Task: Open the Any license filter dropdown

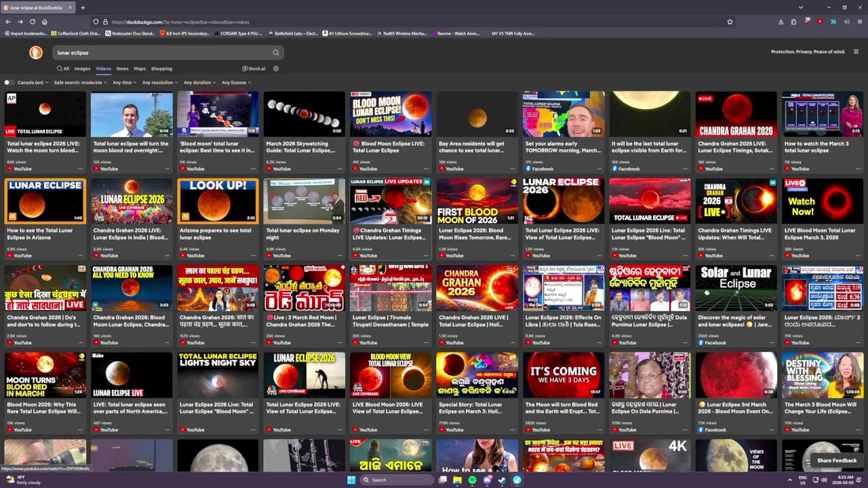Action: (236, 83)
